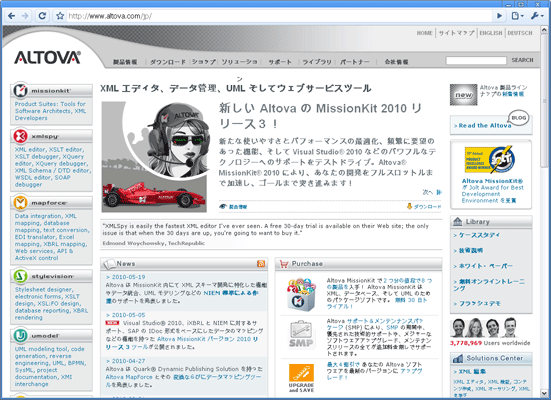The height and width of the screenshot is (400, 551).
Task: Click the Upgrade and Save icon
Action: click(301, 378)
